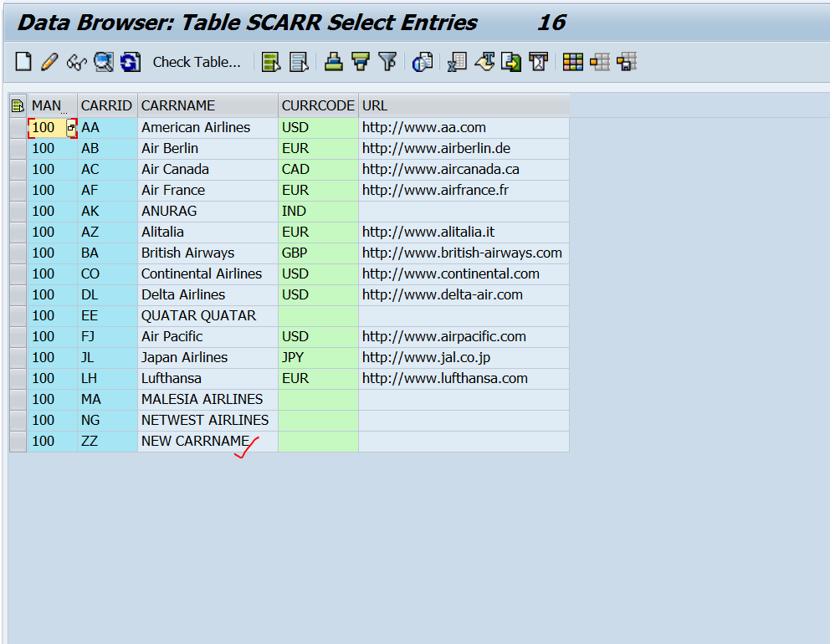830x644 pixels.
Task: Click the Word processing icon
Action: pyautogui.click(x=485, y=62)
